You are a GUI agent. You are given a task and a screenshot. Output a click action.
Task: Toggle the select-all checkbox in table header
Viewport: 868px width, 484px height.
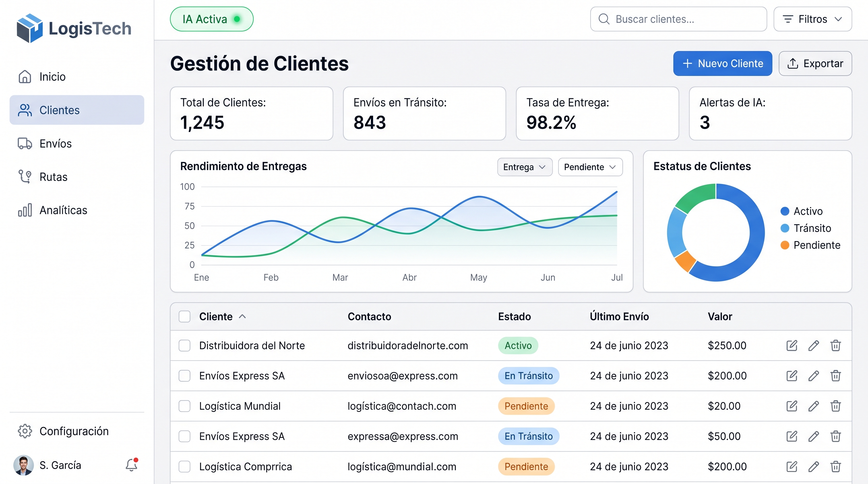(184, 316)
